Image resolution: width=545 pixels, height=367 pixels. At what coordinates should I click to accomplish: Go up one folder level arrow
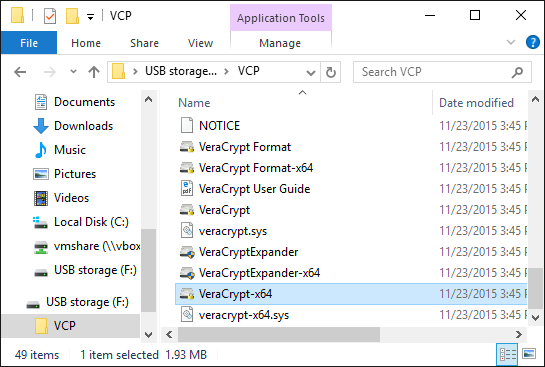coord(94,72)
